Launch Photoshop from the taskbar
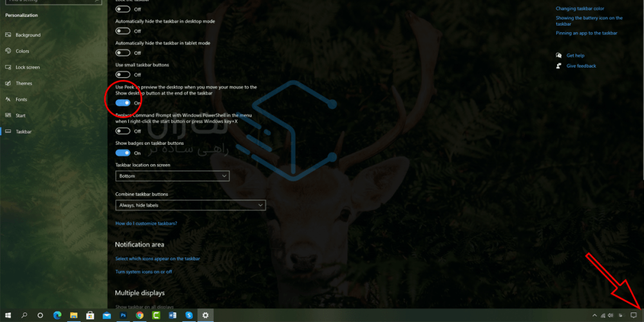The height and width of the screenshot is (322, 644). pyautogui.click(x=123, y=316)
